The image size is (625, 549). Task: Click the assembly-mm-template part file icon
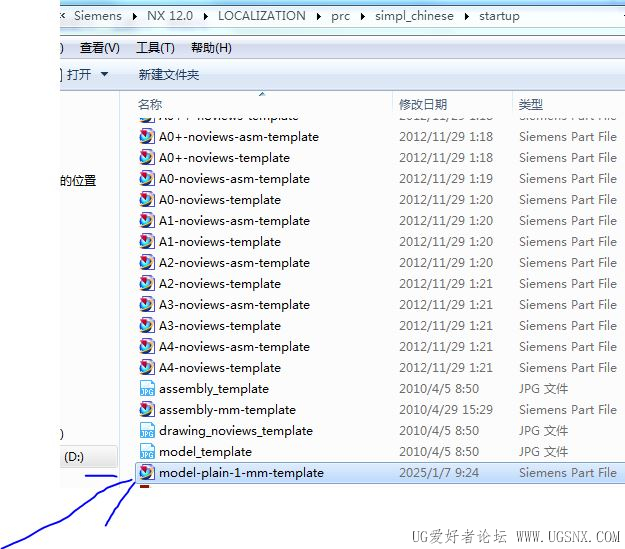pyautogui.click(x=147, y=410)
